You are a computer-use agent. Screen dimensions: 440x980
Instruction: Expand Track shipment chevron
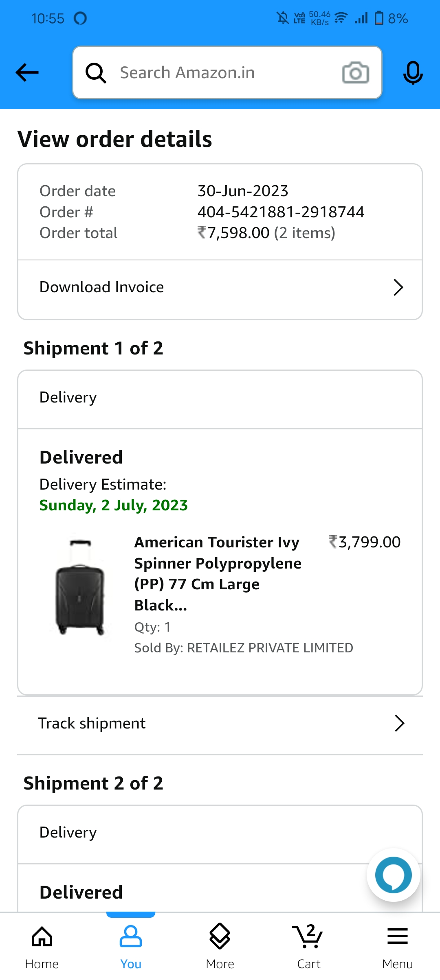pos(399,723)
